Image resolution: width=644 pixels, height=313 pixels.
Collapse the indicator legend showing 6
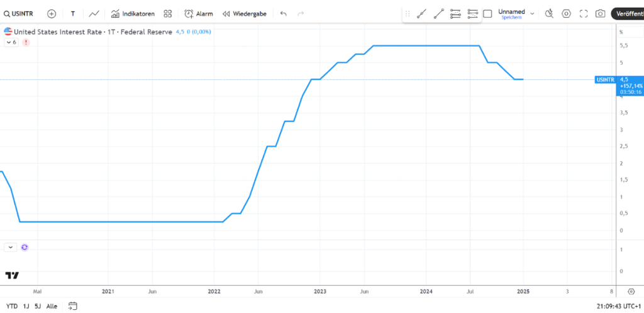click(x=11, y=42)
